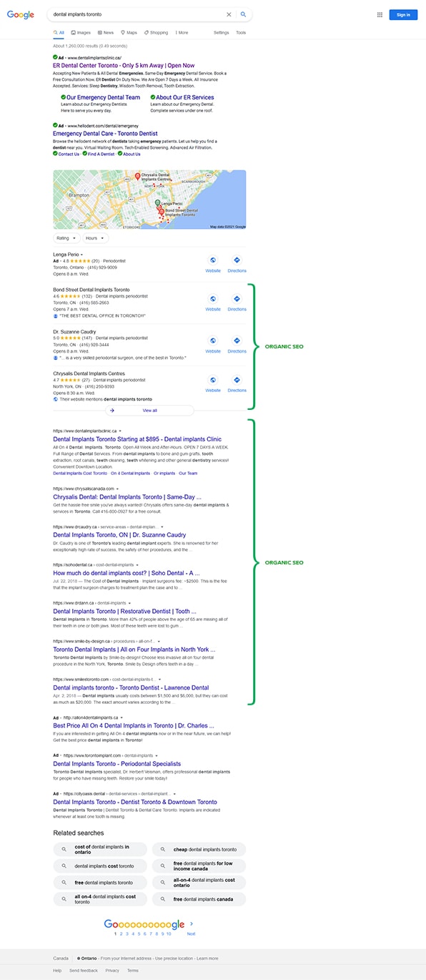Open Dental Implants Toronto - Periodontal Specialists ad
The height and width of the screenshot is (980, 426).
[117, 764]
